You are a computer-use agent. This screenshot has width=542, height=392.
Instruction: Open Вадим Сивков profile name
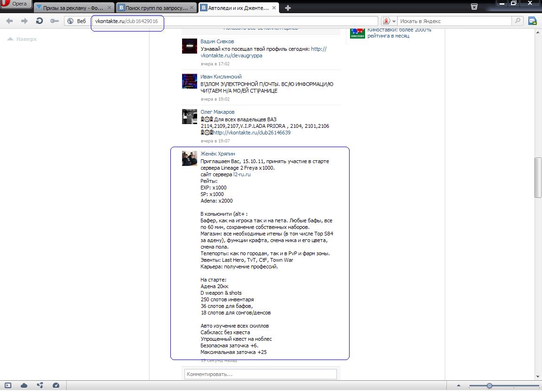(x=217, y=41)
